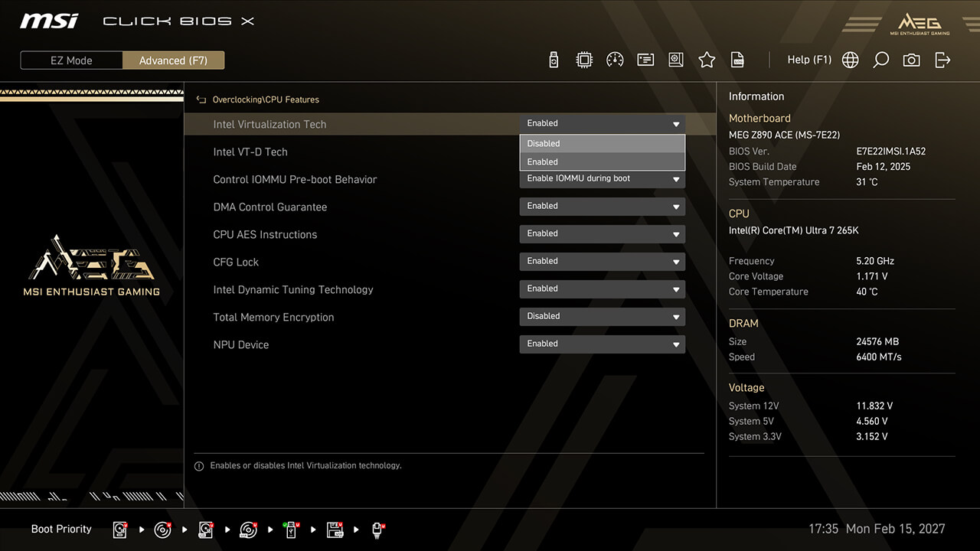Viewport: 980px width, 551px height.
Task: Expand Control IOMMU Pre-boot Behavior dropdown
Action: click(602, 180)
